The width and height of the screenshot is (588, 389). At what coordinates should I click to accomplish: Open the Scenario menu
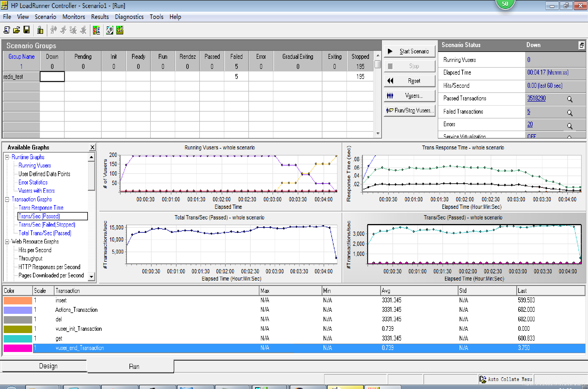pos(45,17)
